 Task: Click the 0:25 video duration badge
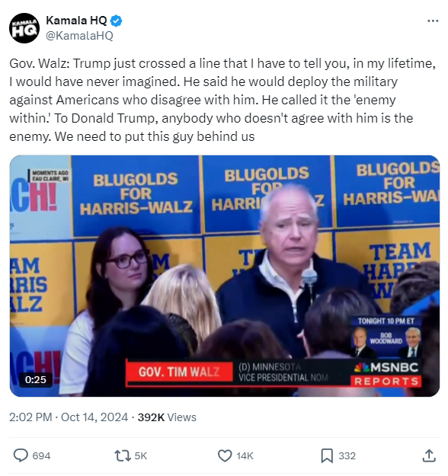coord(36,379)
